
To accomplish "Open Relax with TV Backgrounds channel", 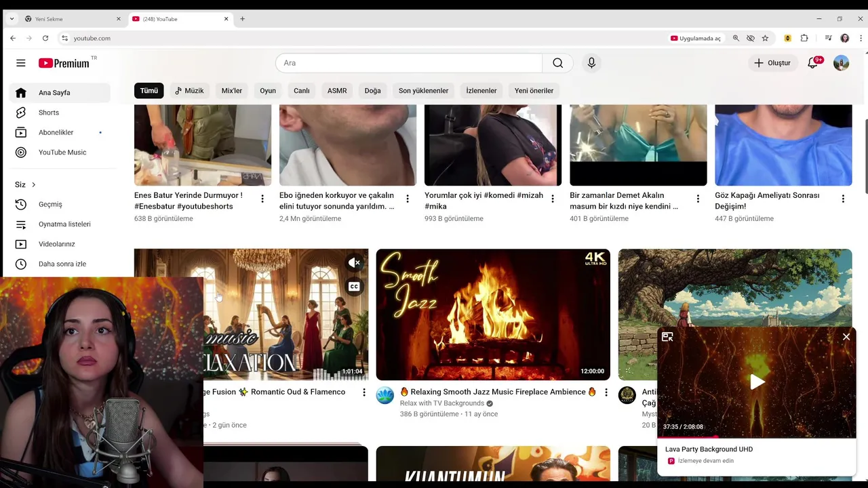I will (442, 403).
